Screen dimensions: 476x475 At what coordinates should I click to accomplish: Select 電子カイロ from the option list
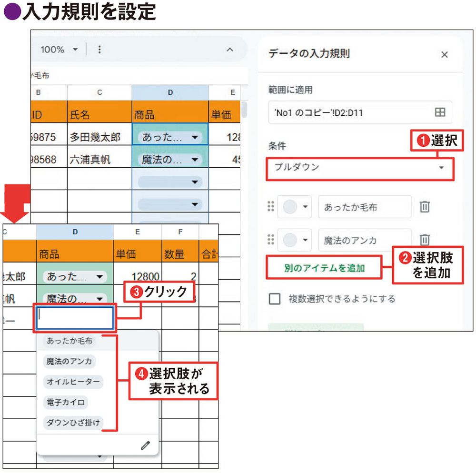[65, 403]
